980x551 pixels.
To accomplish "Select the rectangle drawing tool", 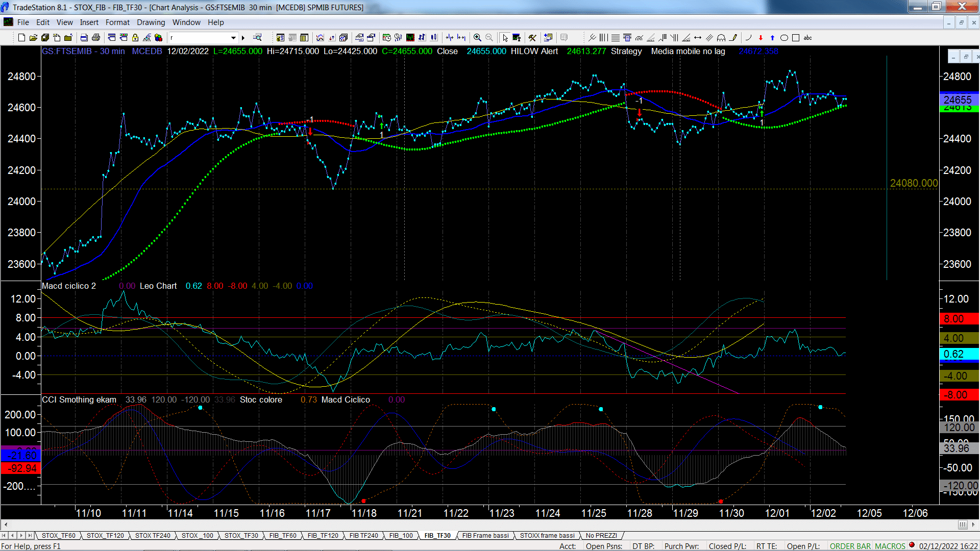I will 796,38.
